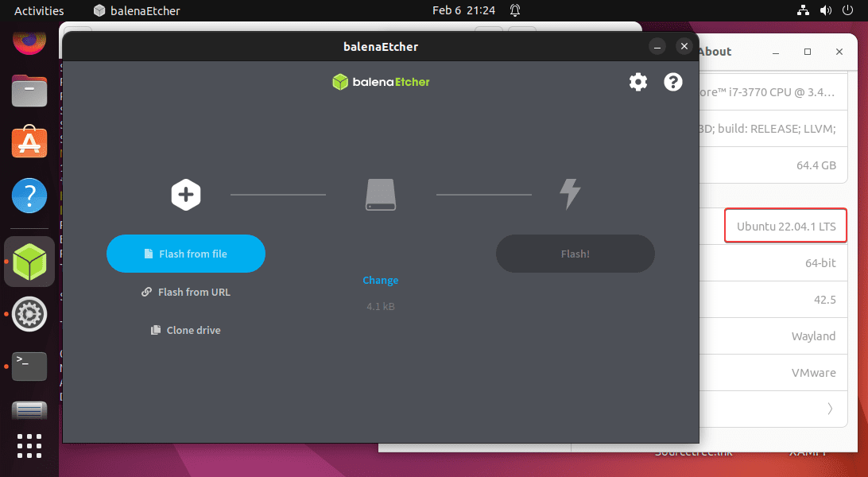Click the balenaEtcher logo
The image size is (868, 477).
(x=381, y=82)
